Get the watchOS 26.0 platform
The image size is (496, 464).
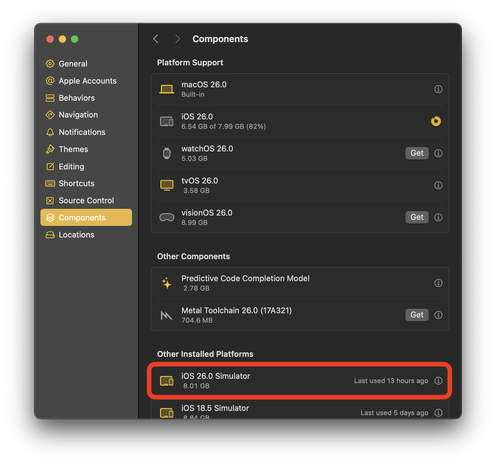417,153
